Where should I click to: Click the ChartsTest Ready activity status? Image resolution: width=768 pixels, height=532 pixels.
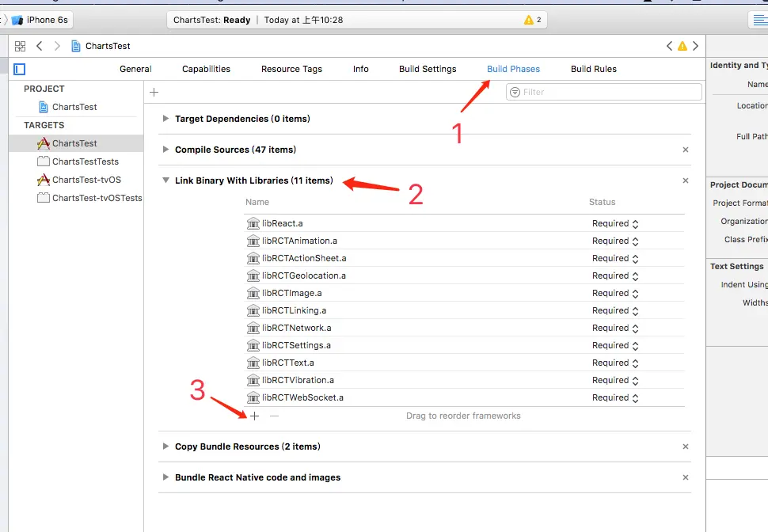point(211,20)
